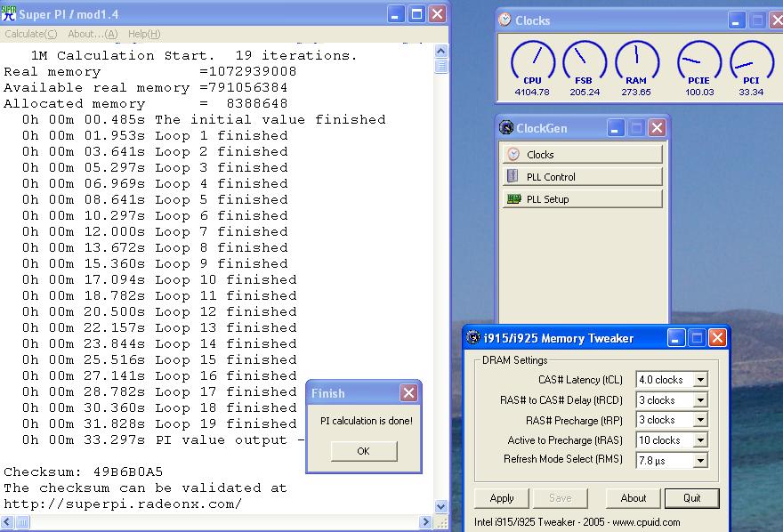This screenshot has width=783, height=532.
Task: Open the Calculate menu in Super PI
Action: tap(31, 34)
